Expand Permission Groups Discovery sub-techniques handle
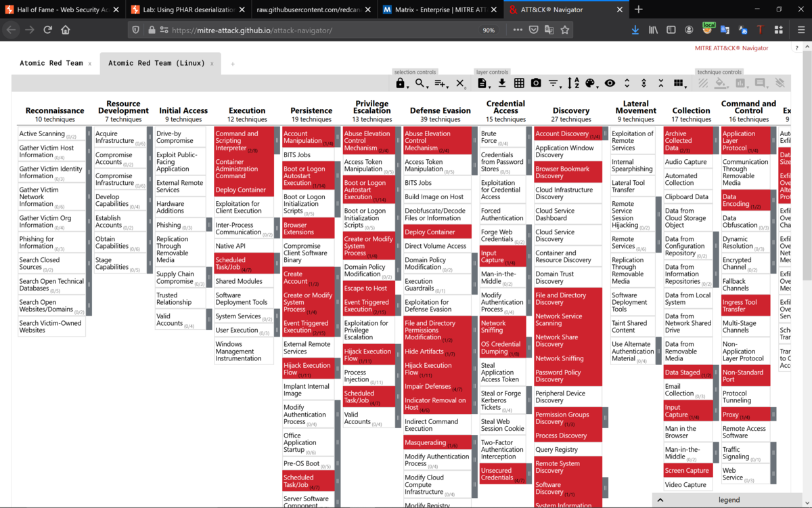Screen dimensions: 812x508 [x=606, y=418]
